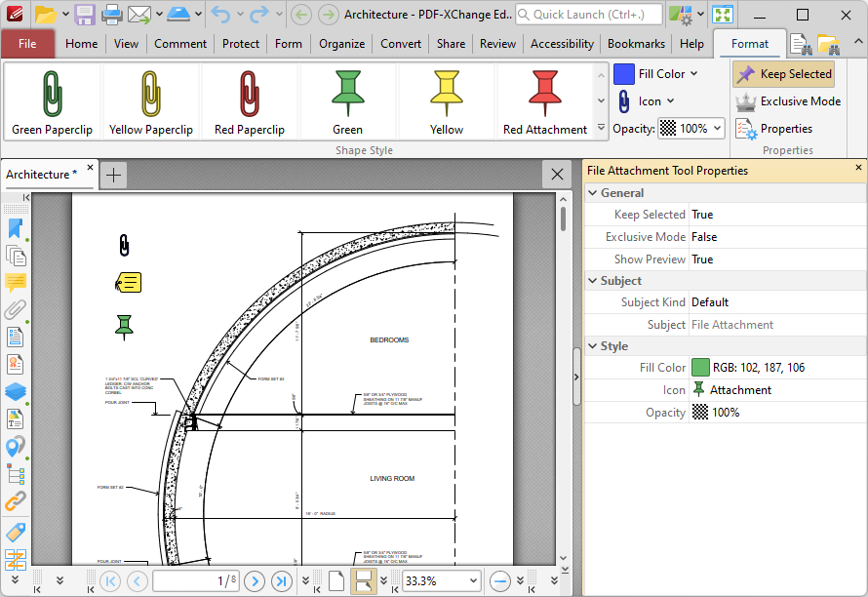868x597 pixels.
Task: Click the Save icon in quick toolbar
Action: [x=85, y=15]
